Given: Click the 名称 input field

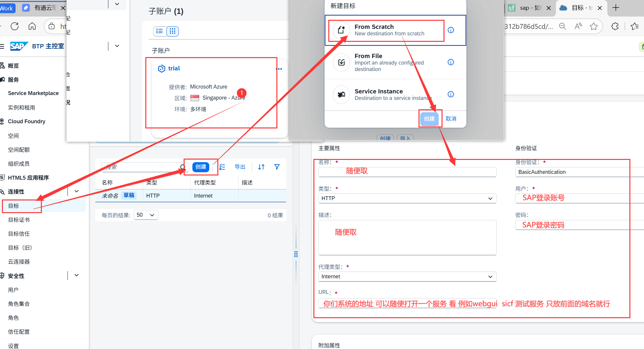Looking at the screenshot, I should (407, 172).
